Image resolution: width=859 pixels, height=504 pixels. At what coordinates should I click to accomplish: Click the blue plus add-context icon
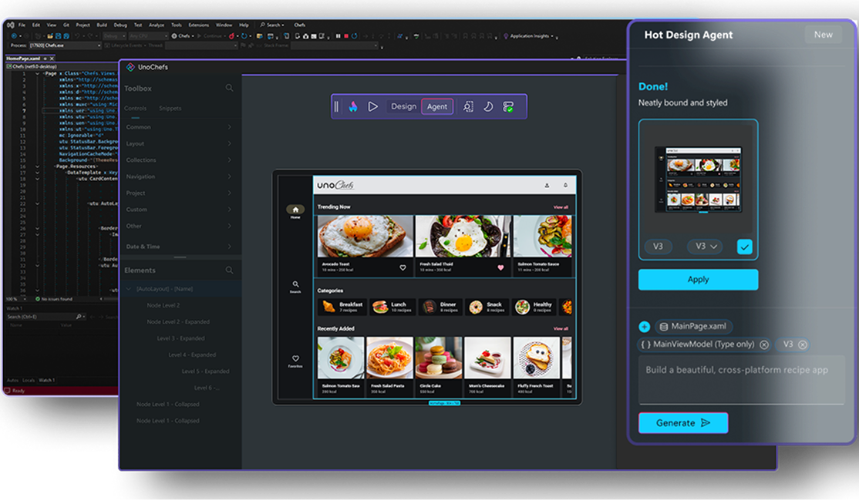tap(645, 327)
